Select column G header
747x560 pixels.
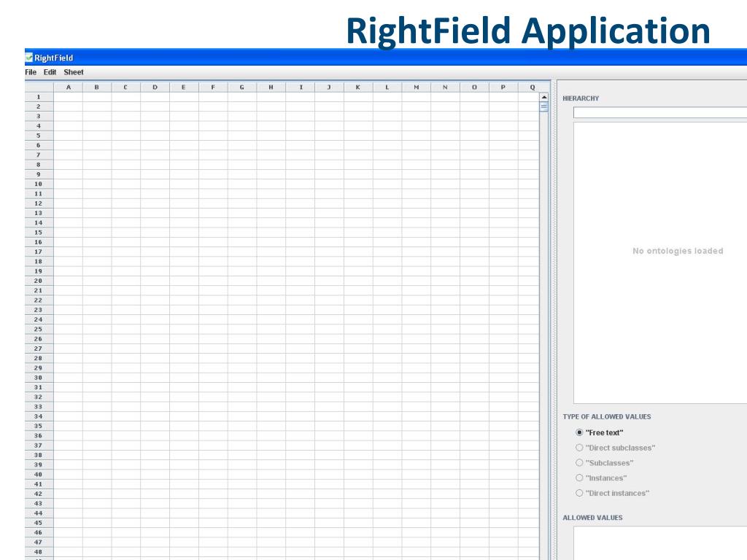(x=242, y=87)
